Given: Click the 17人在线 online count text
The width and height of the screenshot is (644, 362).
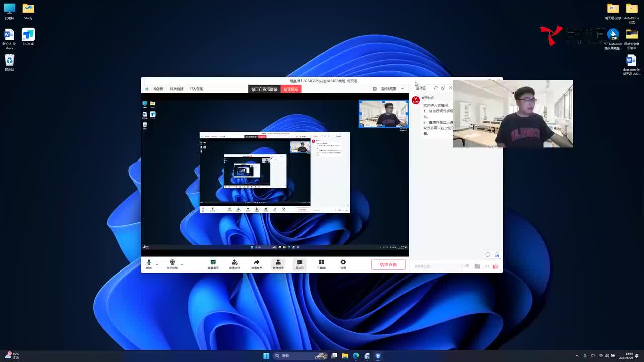Looking at the screenshot, I should point(196,89).
